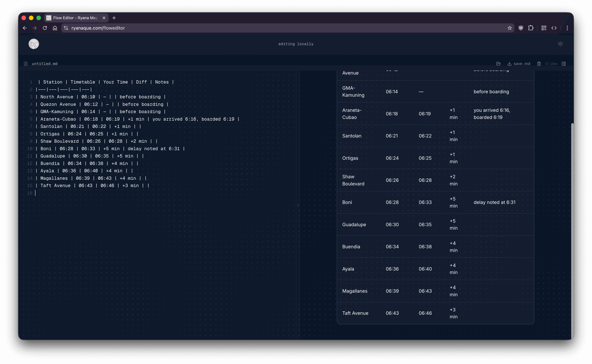Delete the document with the trash icon
This screenshot has height=364, width=592.
539,64
